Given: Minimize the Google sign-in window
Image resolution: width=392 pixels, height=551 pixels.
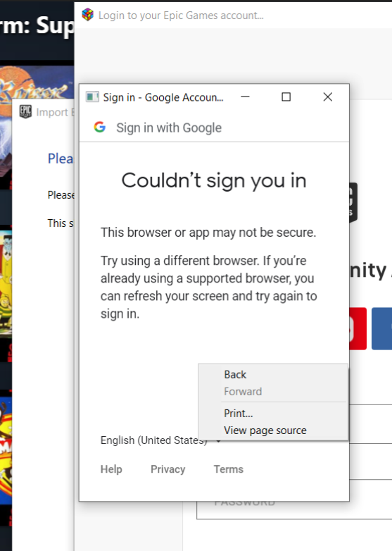Looking at the screenshot, I should coord(245,97).
